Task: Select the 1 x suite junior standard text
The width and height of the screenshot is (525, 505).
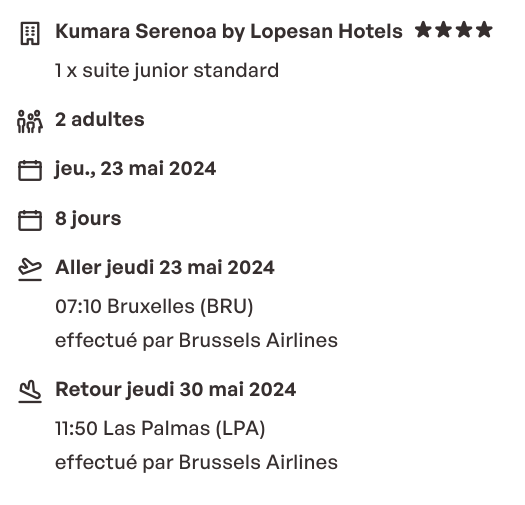Action: pyautogui.click(x=167, y=71)
